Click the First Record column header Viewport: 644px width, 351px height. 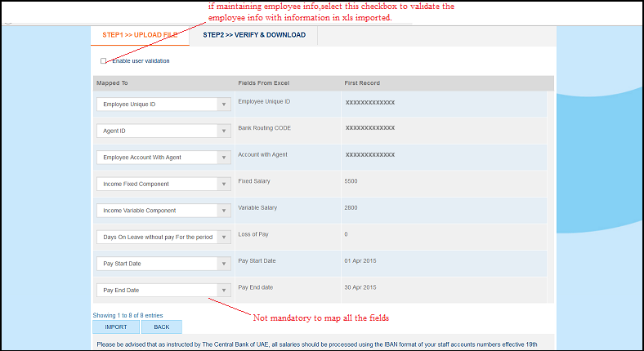coord(362,83)
